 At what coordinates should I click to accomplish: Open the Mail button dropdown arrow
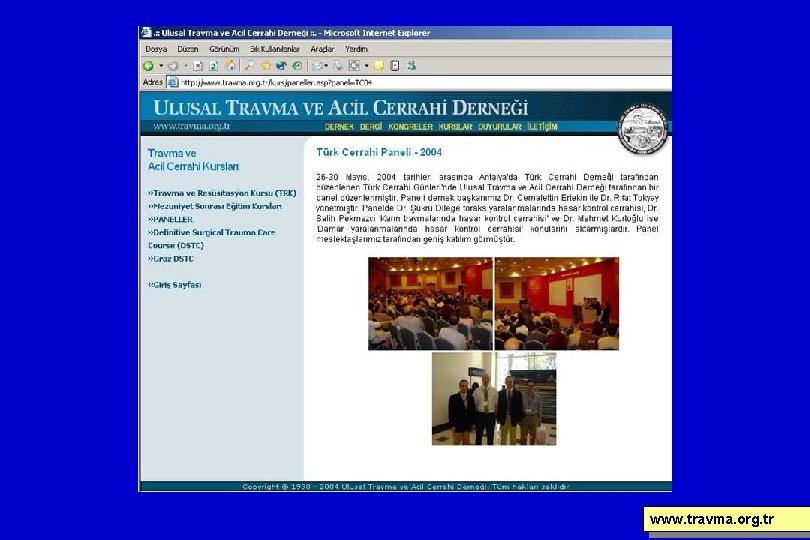click(326, 66)
